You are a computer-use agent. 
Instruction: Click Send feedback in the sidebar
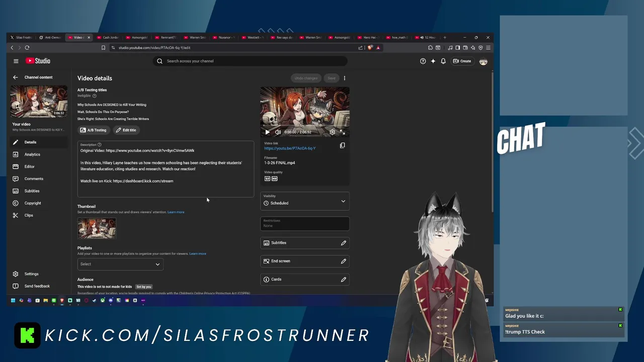click(x=38, y=286)
